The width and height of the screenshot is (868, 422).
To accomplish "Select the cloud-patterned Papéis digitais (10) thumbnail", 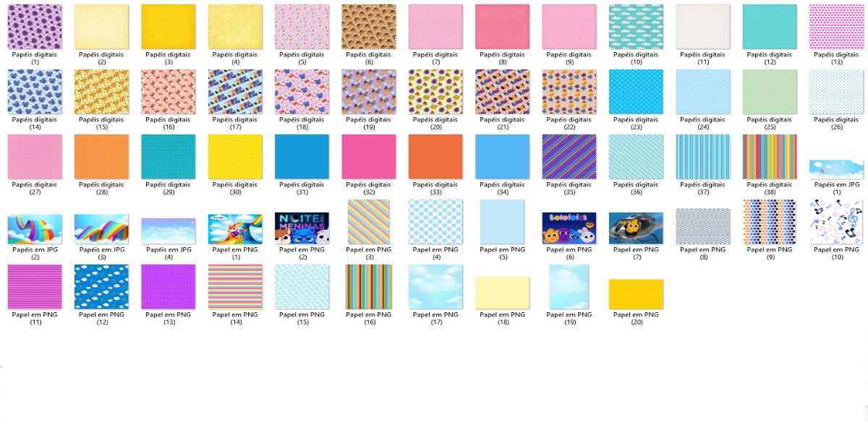I will click(x=636, y=27).
